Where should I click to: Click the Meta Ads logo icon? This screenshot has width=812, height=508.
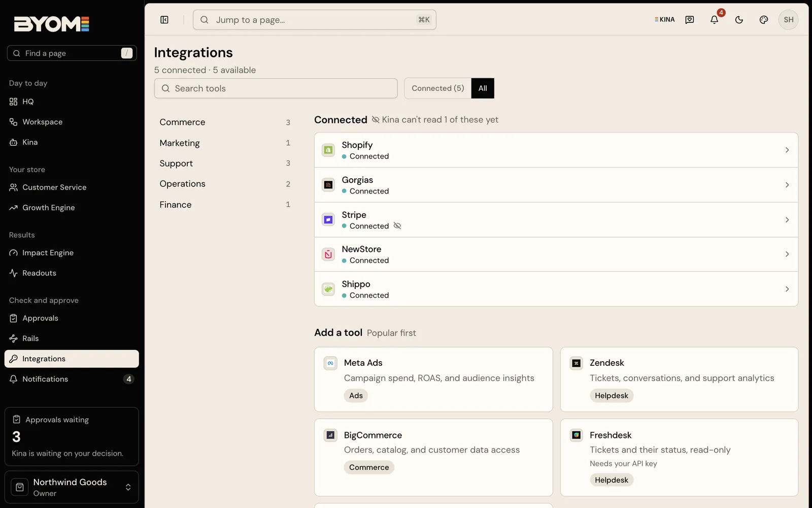click(330, 363)
